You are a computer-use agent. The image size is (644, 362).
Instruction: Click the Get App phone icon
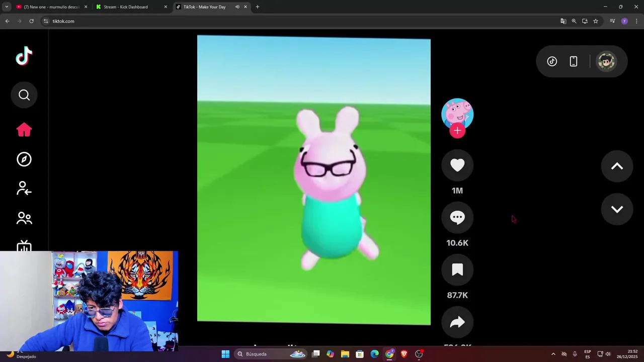tap(574, 61)
